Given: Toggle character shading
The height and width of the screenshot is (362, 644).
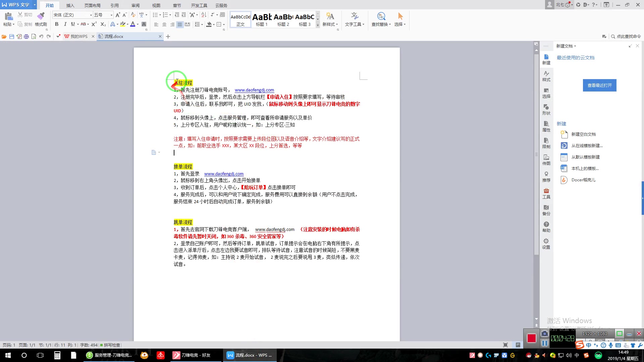Looking at the screenshot, I should pyautogui.click(x=144, y=24).
